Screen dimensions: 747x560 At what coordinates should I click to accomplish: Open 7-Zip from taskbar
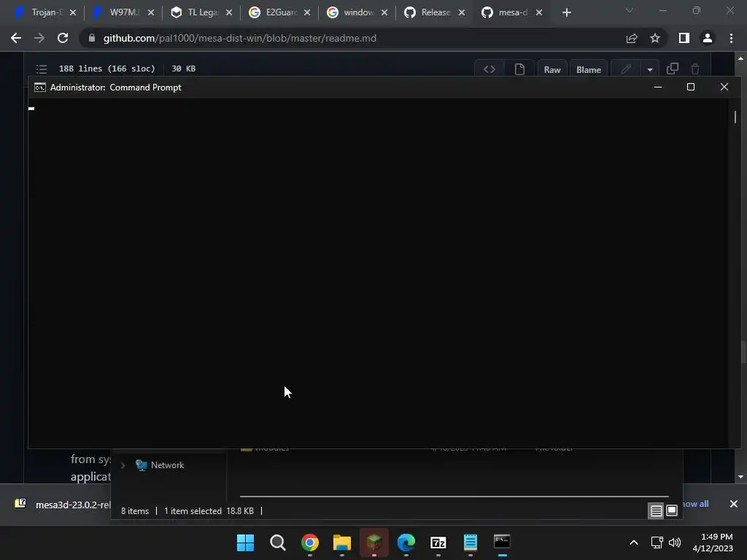438,542
